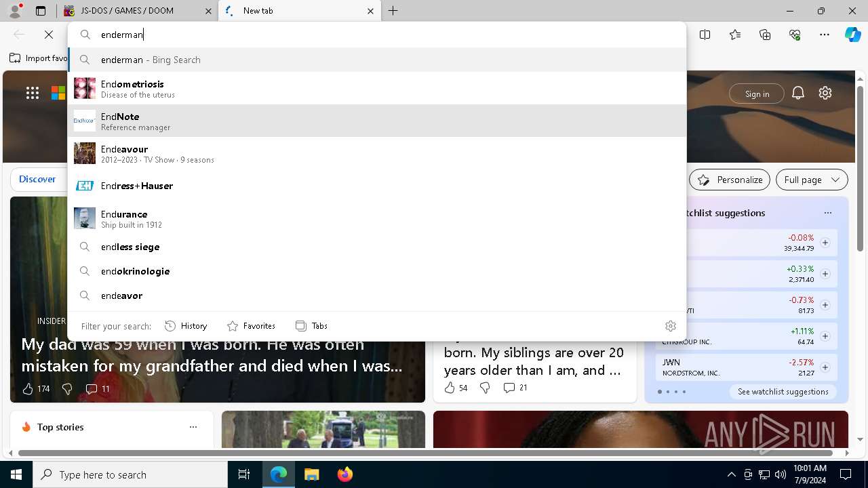The height and width of the screenshot is (488, 868).
Task: Close the New tab browser tab
Action: pyautogui.click(x=371, y=11)
